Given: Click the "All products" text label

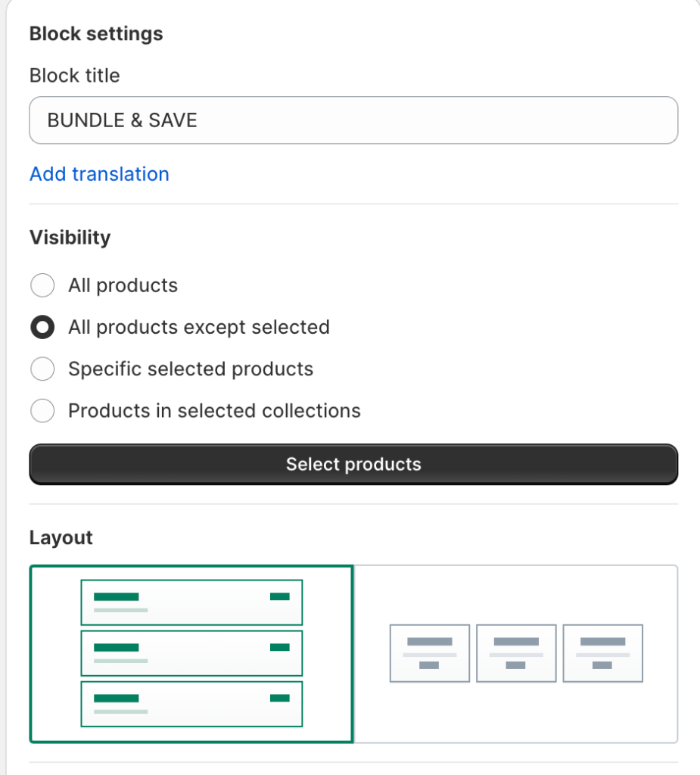Looking at the screenshot, I should pos(123,285).
